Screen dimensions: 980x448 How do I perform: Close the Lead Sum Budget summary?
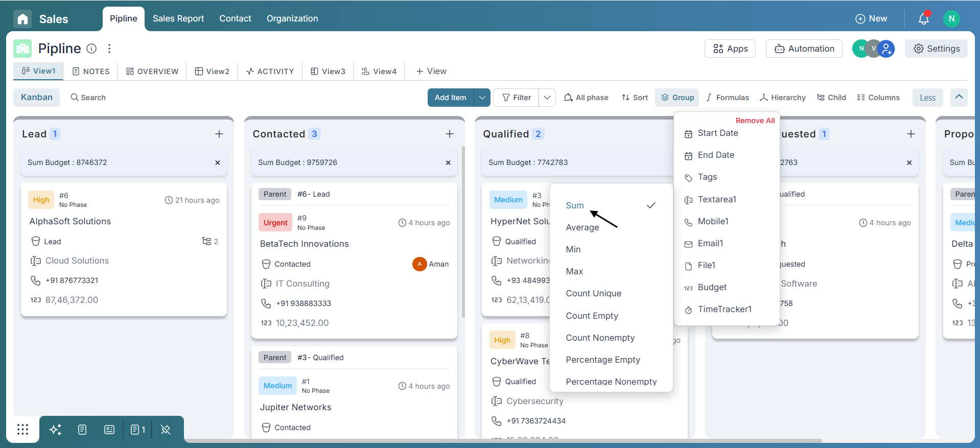tap(218, 162)
